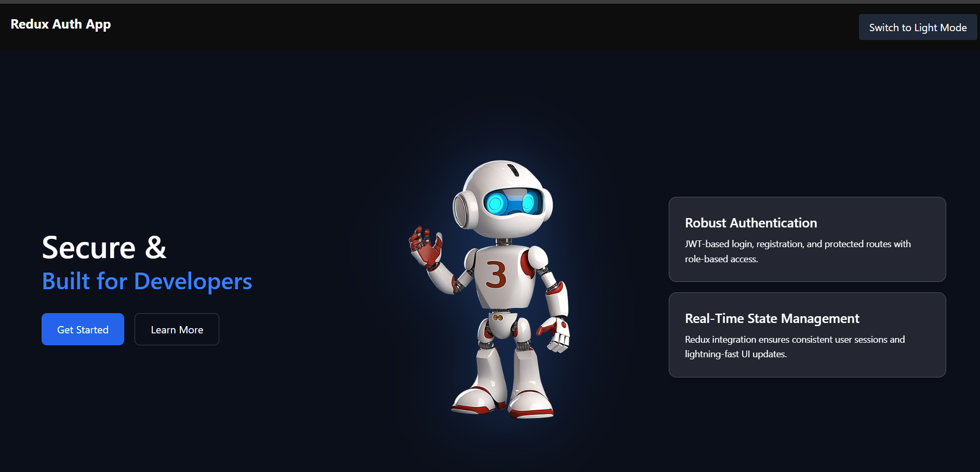Click the blue "Built for Developers" text
Screen dimensions: 980x472
click(147, 281)
